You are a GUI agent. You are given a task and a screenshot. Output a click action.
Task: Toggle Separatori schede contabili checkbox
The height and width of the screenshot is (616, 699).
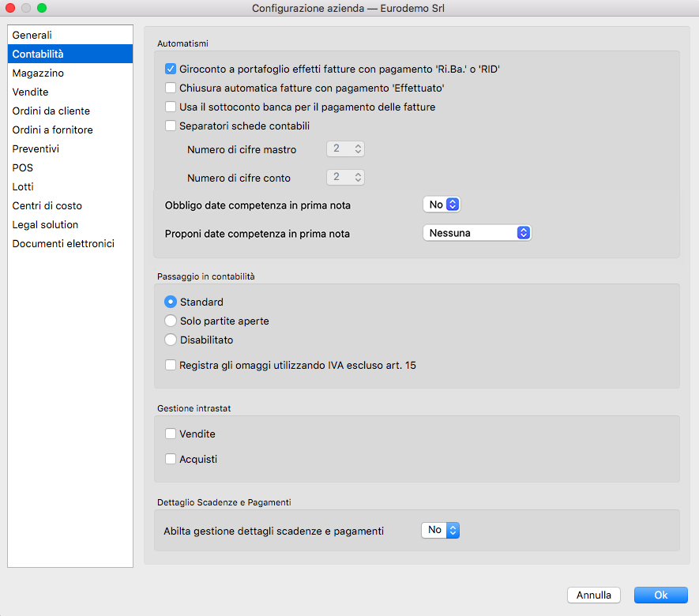click(171, 126)
